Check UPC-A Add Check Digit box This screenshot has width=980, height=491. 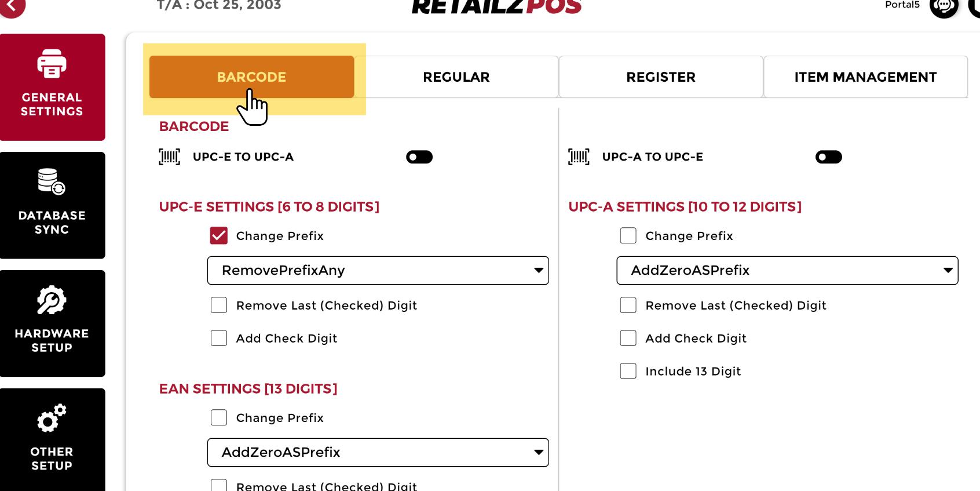[x=628, y=338]
